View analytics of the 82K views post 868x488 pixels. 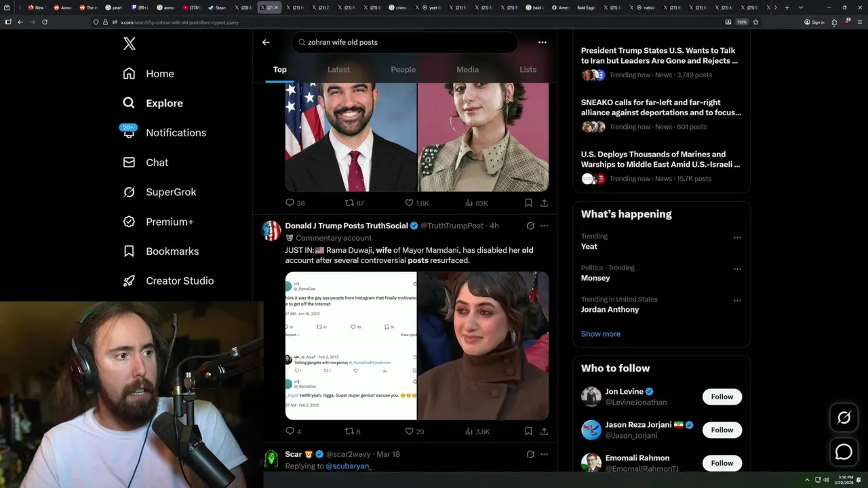pos(476,203)
